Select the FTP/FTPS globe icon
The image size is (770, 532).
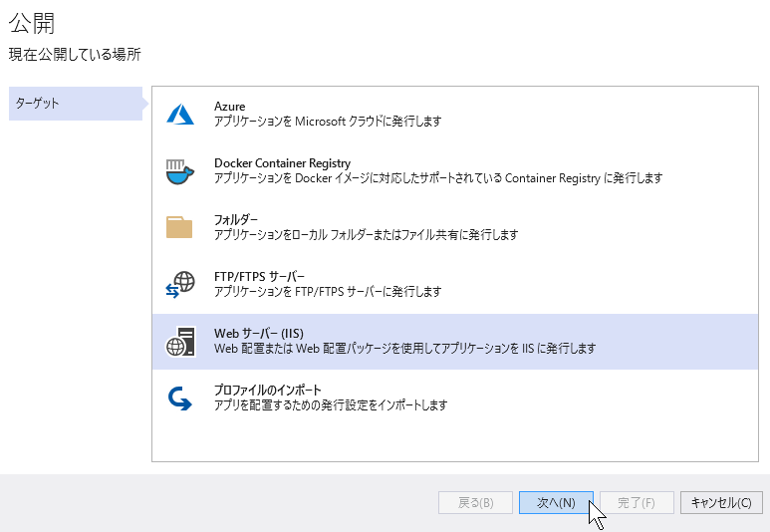[x=179, y=284]
